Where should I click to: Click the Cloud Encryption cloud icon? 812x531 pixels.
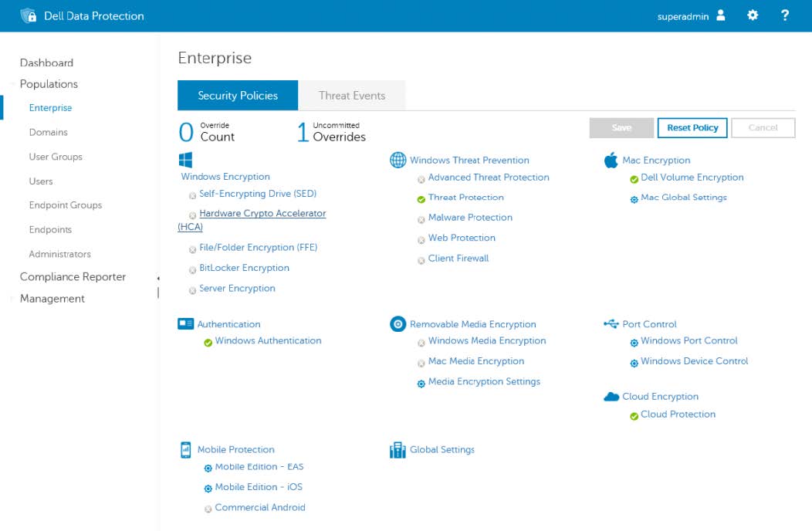(611, 396)
